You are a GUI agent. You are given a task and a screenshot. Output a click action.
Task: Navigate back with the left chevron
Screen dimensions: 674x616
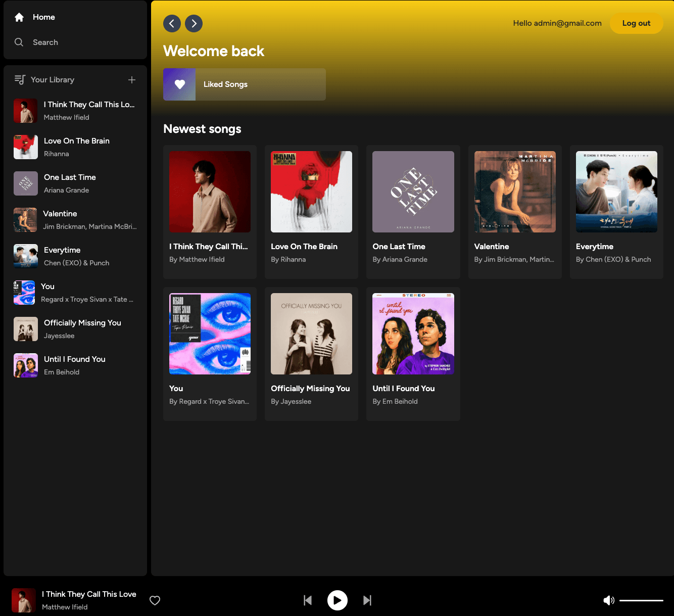[172, 23]
